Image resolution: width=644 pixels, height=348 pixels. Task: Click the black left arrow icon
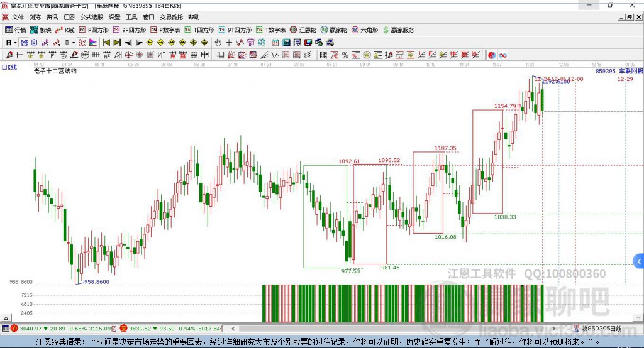128,43
